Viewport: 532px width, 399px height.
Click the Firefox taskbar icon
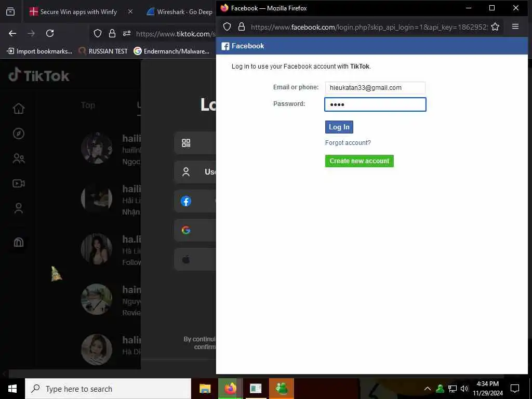tap(230, 389)
